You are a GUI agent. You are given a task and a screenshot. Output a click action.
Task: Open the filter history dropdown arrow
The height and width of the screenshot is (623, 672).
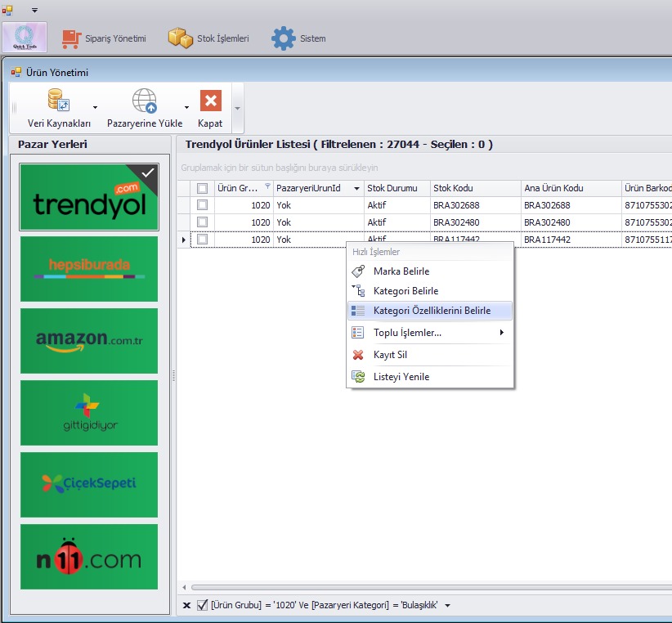(x=447, y=606)
